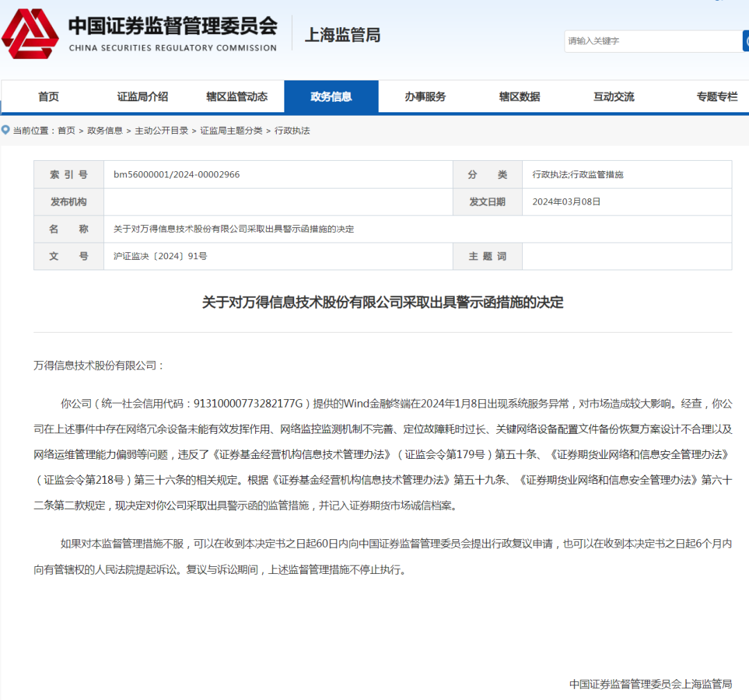Click 政务信息 breadcrumb link

pyautogui.click(x=105, y=131)
